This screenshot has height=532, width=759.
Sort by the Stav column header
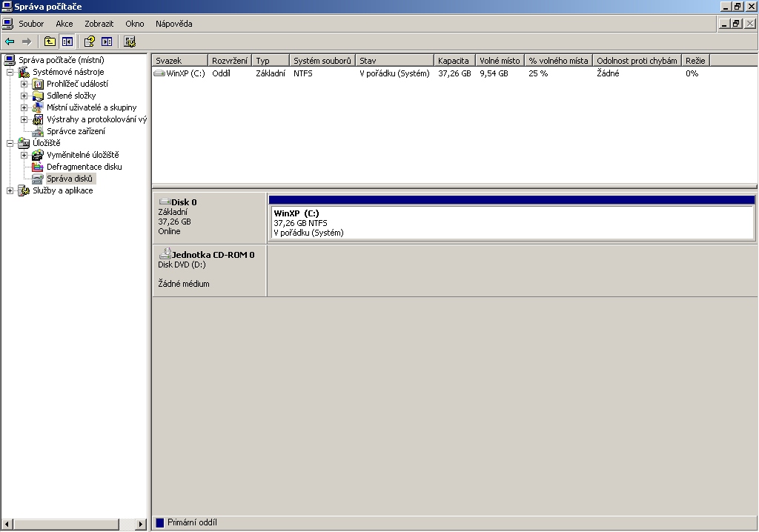[x=394, y=61]
